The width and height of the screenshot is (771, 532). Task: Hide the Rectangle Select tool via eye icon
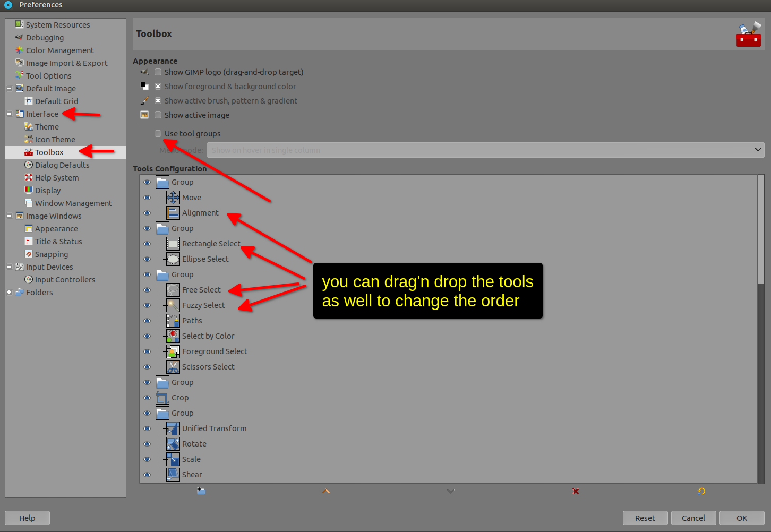[147, 244]
